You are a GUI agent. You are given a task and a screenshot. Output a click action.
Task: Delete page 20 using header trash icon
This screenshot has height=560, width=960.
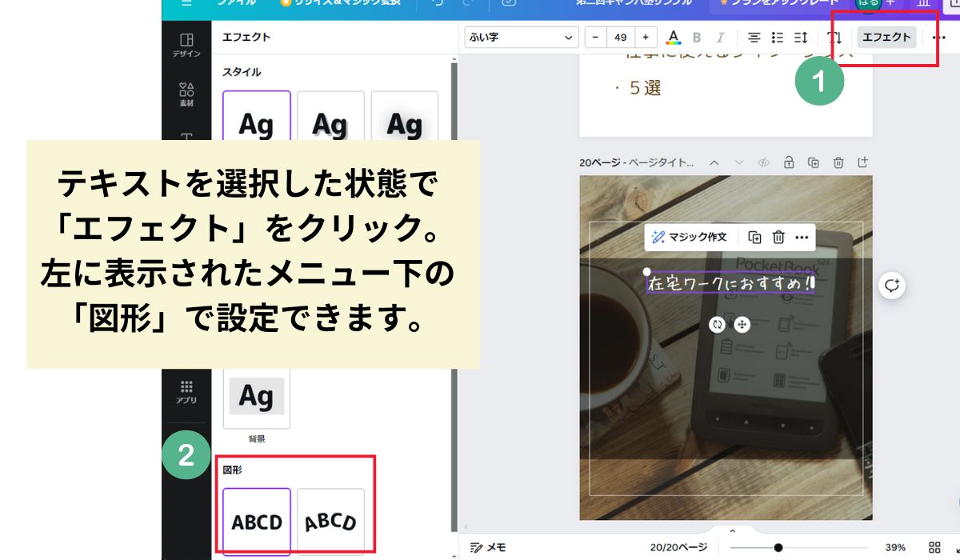click(x=838, y=162)
